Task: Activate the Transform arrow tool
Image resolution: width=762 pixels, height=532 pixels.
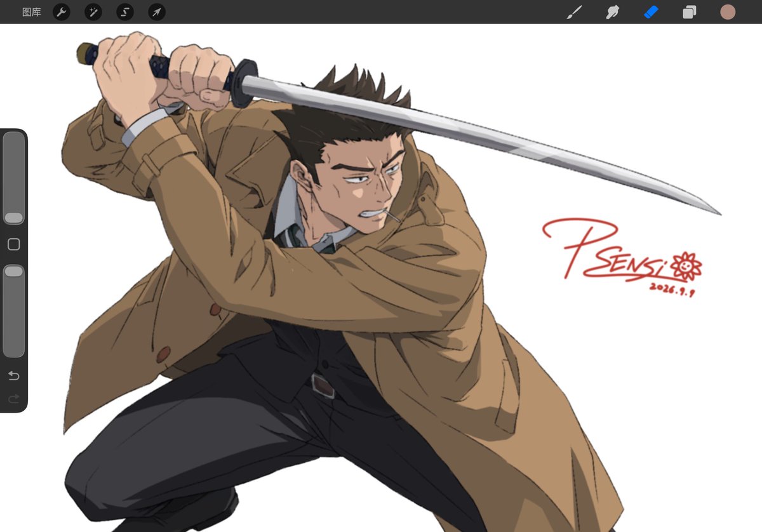Action: (x=156, y=12)
